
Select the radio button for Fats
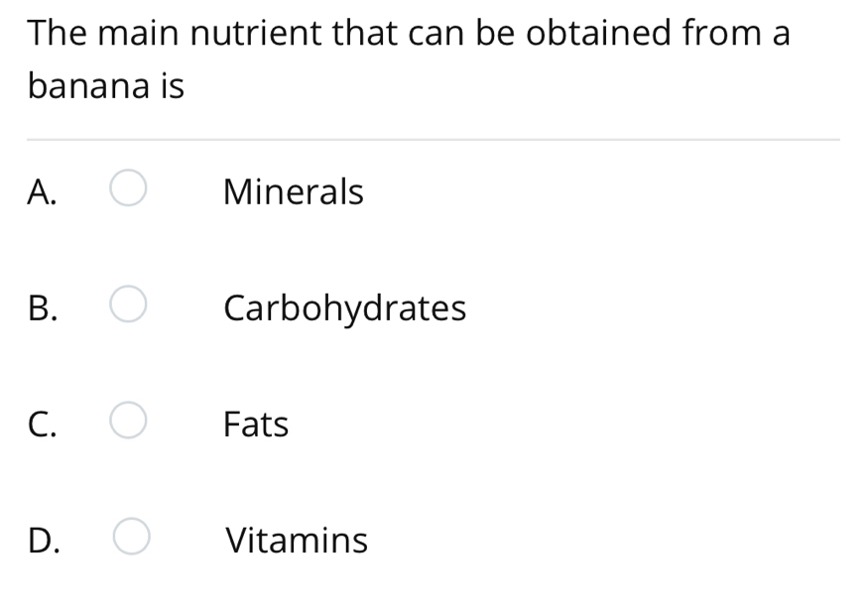[129, 422]
